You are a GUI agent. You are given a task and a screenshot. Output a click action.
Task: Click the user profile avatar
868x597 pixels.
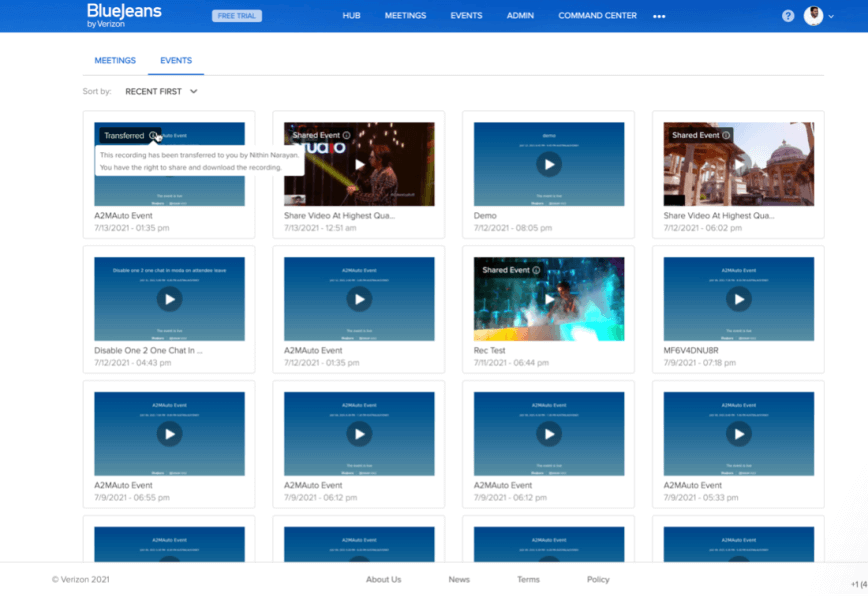pyautogui.click(x=813, y=16)
